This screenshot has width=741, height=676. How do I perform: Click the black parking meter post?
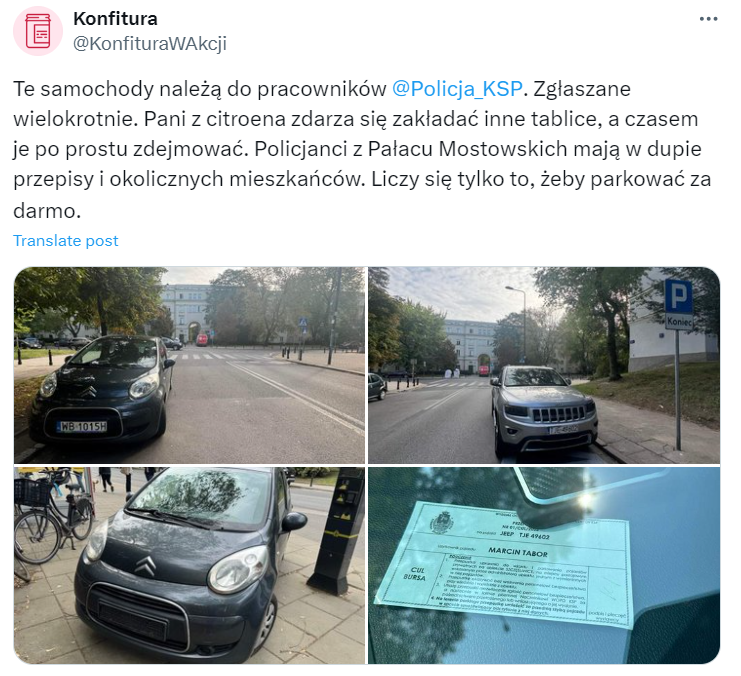coord(339,530)
